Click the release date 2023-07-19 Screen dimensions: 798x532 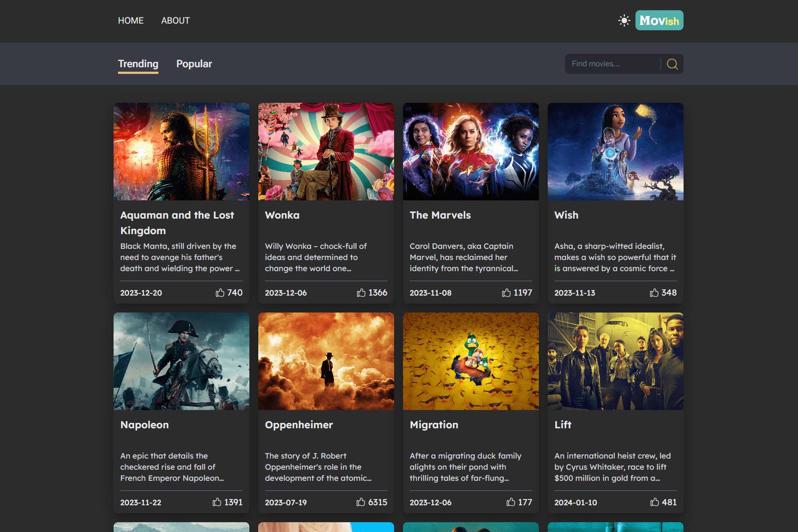[x=286, y=503]
